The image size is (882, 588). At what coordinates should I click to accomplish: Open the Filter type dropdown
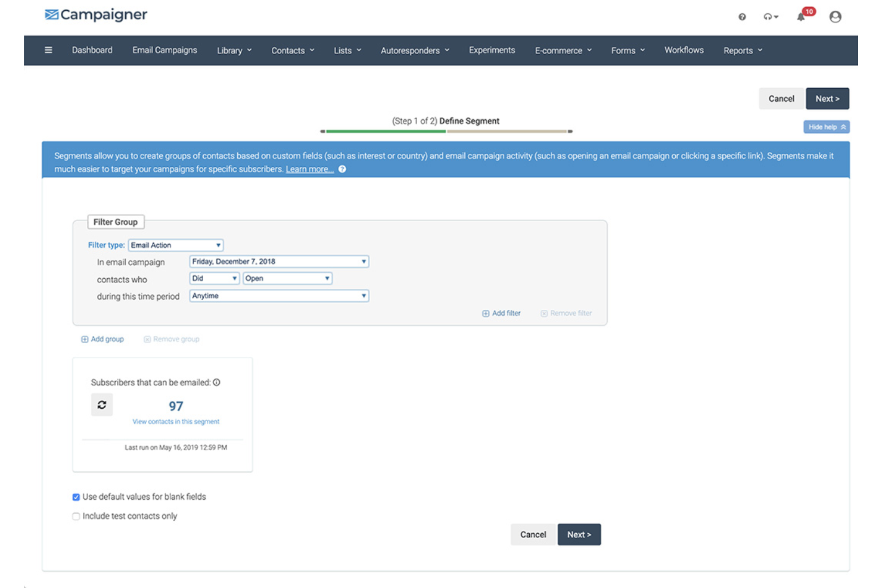(x=175, y=245)
